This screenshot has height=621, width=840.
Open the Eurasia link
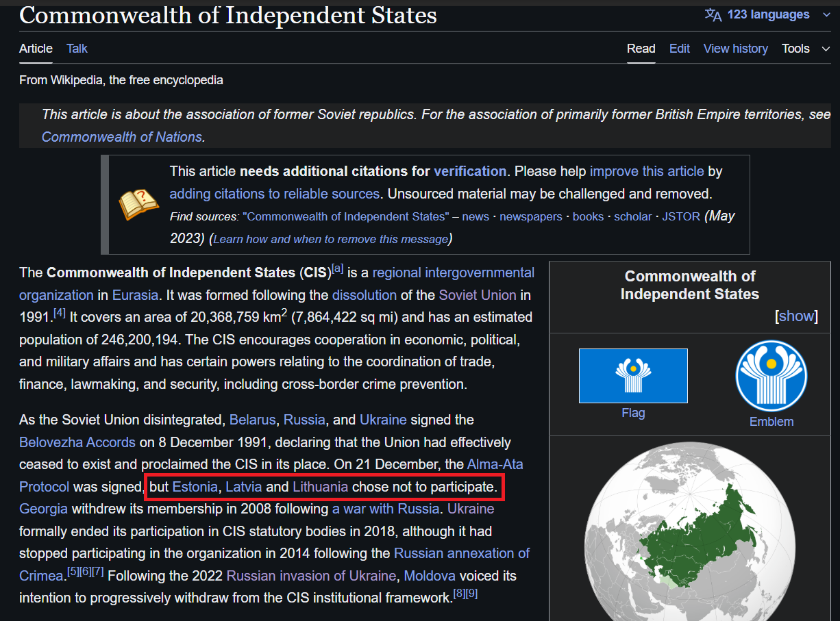coord(135,295)
